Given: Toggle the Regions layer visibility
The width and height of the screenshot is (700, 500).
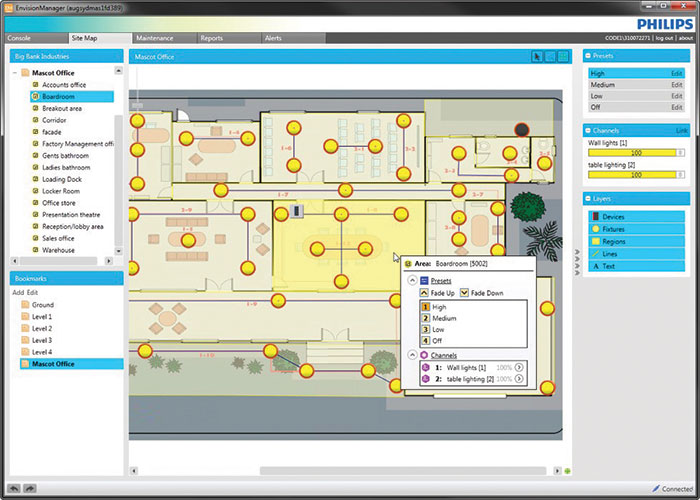Looking at the screenshot, I should point(595,241).
